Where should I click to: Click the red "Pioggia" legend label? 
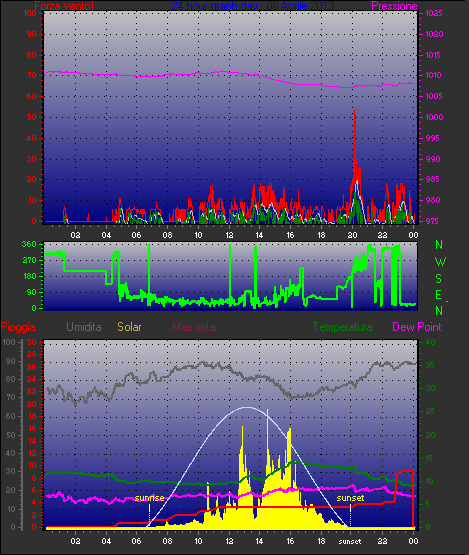(18, 327)
